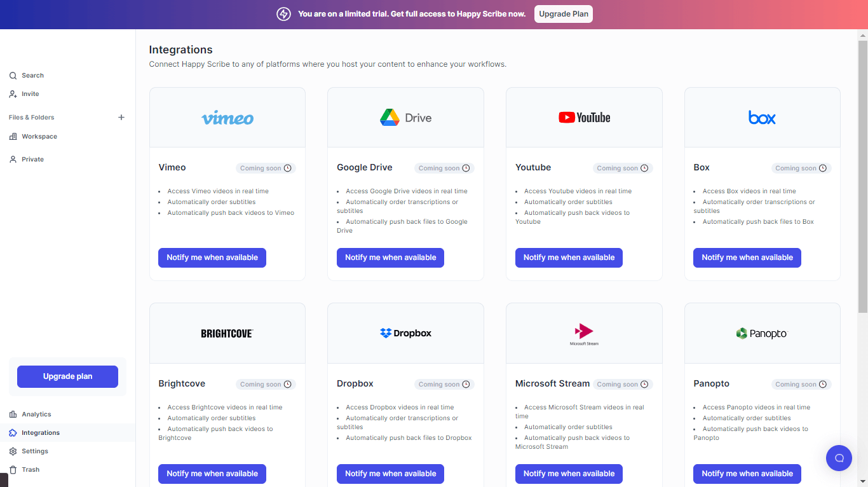
Task: Click the YouTube logo
Action: click(584, 118)
